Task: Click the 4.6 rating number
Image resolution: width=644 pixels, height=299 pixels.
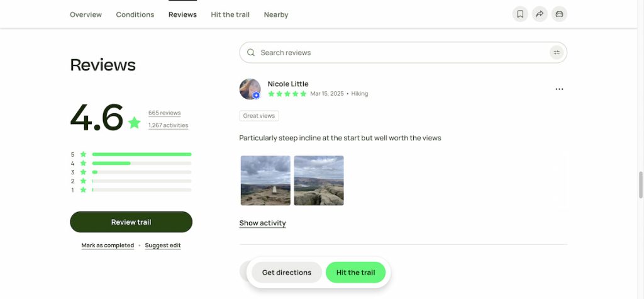Action: tap(96, 117)
